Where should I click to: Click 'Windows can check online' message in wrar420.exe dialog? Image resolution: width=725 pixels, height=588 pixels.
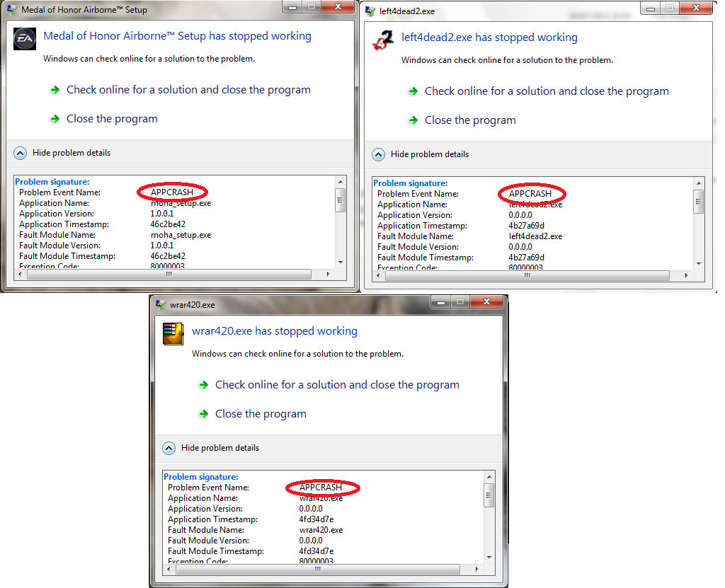(x=298, y=354)
